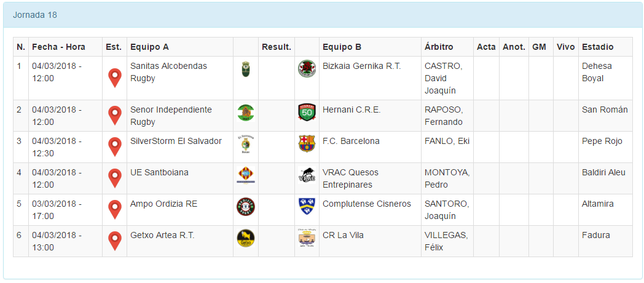Click the CR La Vila team name

pyautogui.click(x=345, y=235)
